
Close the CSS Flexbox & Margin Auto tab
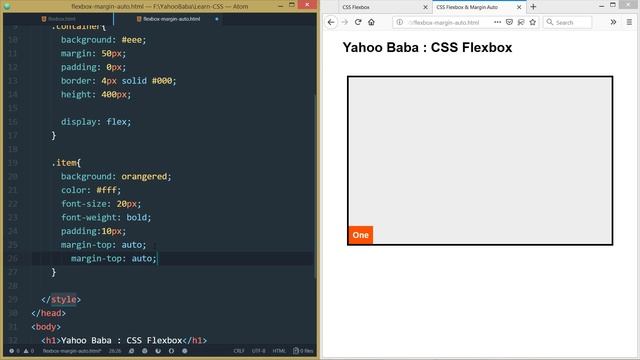coord(519,7)
